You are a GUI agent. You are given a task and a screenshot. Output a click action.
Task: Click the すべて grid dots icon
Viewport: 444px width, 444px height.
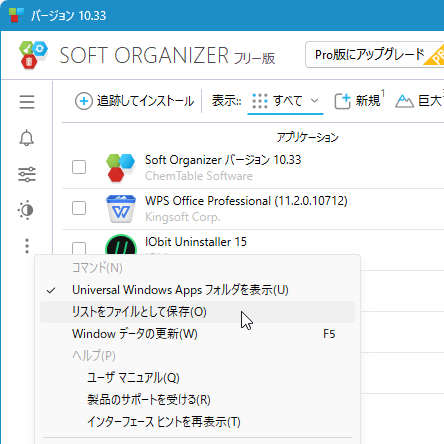coord(260,101)
